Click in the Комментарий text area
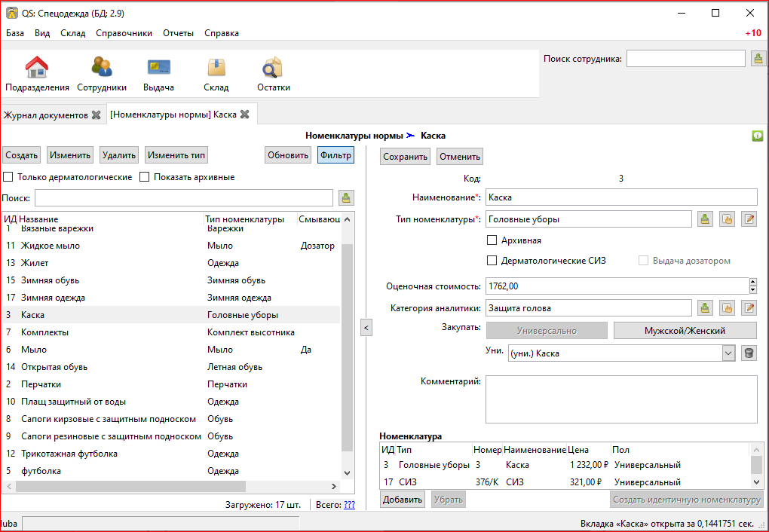769x532 pixels. pyautogui.click(x=621, y=399)
